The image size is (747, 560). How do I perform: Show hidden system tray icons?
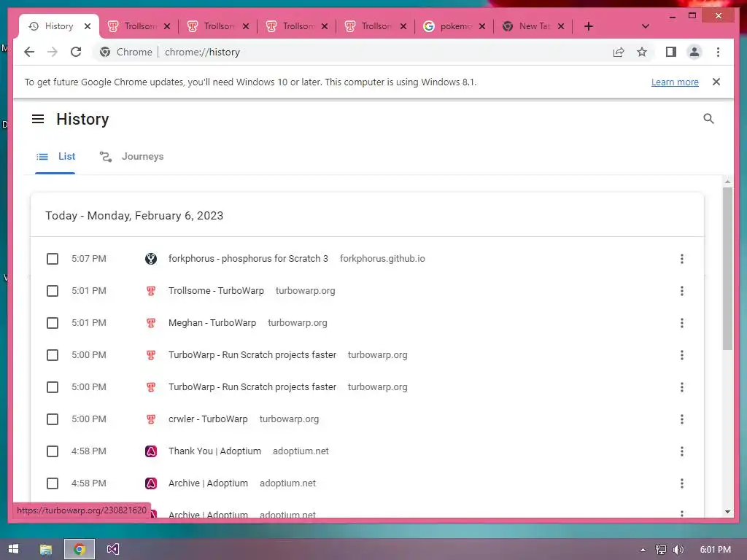coord(643,550)
